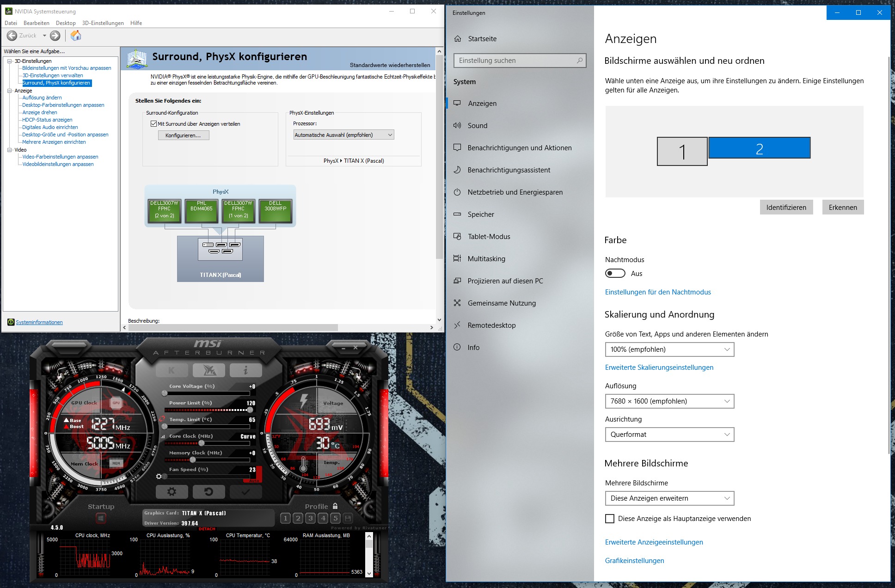895x588 pixels.
Task: Open the PhysX Prozessor dropdown
Action: (x=390, y=135)
